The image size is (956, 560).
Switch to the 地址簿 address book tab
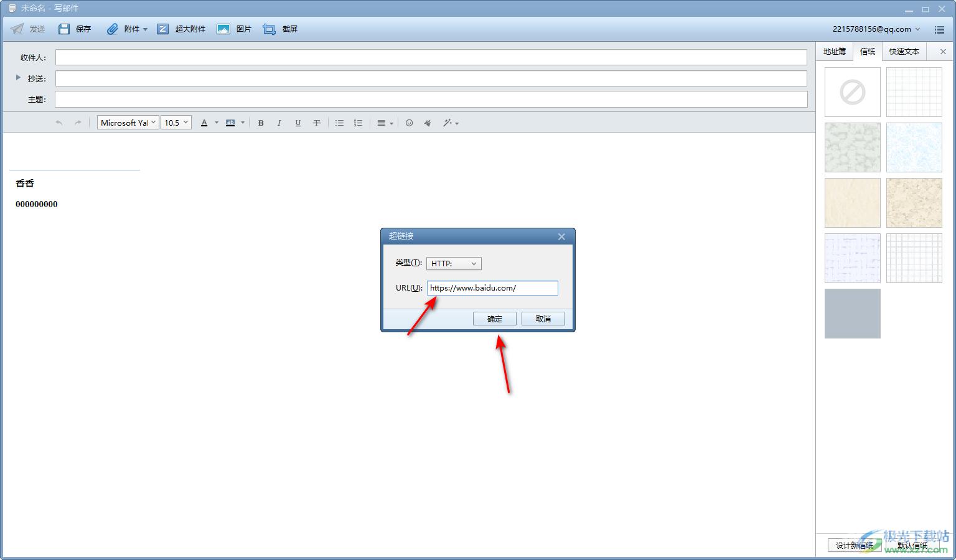pos(835,51)
